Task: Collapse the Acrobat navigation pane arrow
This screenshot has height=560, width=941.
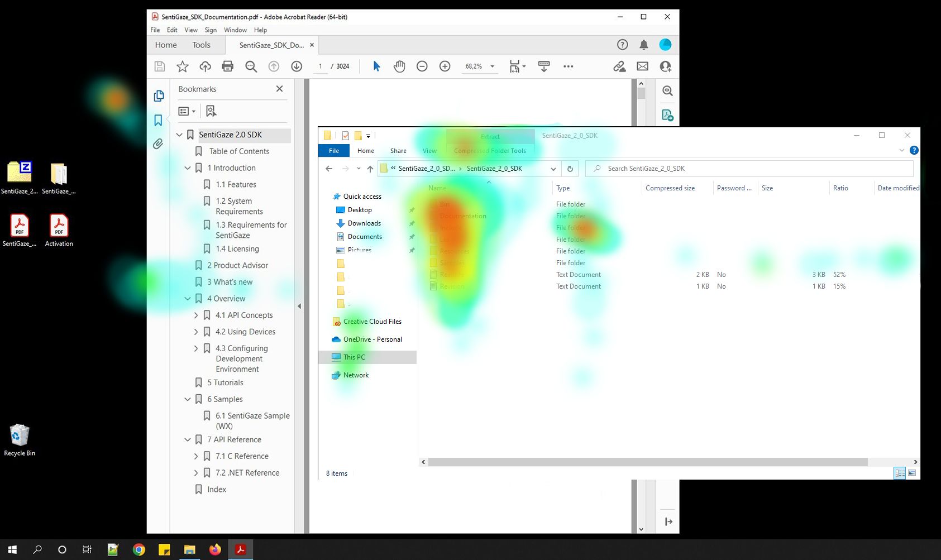Action: click(x=299, y=307)
